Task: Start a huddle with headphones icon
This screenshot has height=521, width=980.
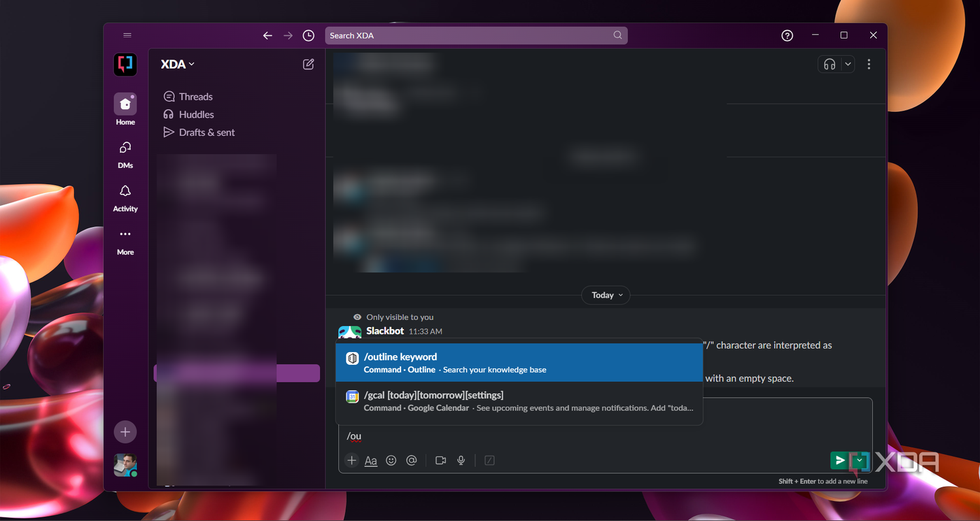Action: (x=830, y=64)
